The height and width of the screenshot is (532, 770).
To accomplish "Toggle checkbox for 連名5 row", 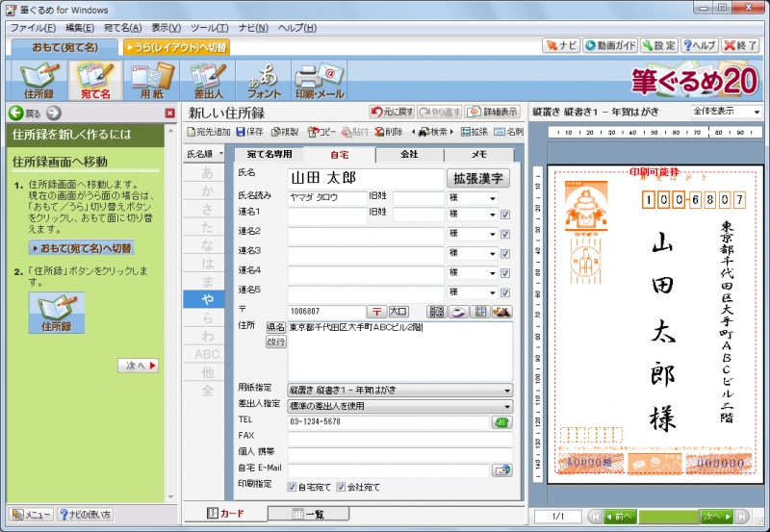I will [x=505, y=292].
